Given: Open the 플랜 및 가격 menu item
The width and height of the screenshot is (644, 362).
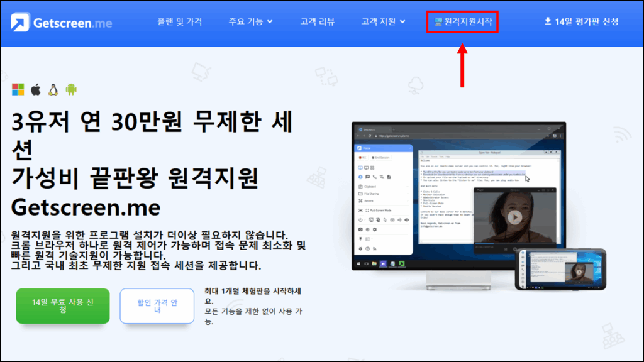Looking at the screenshot, I should pyautogui.click(x=179, y=22).
